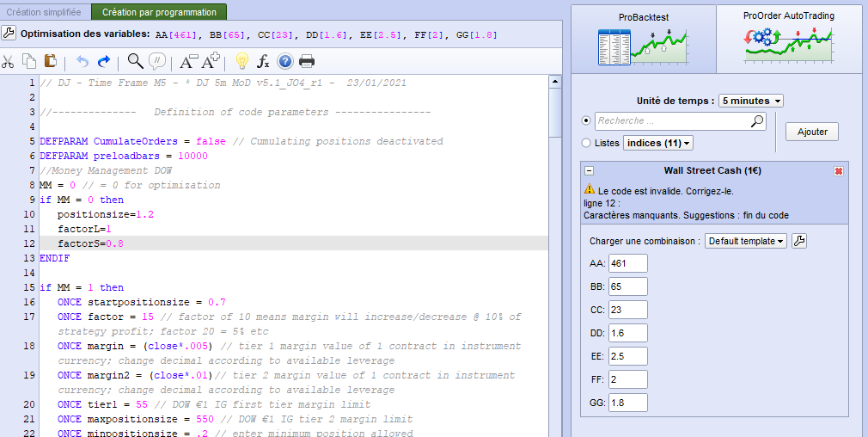Click line 16 ONCE startpositionsize

(141, 302)
